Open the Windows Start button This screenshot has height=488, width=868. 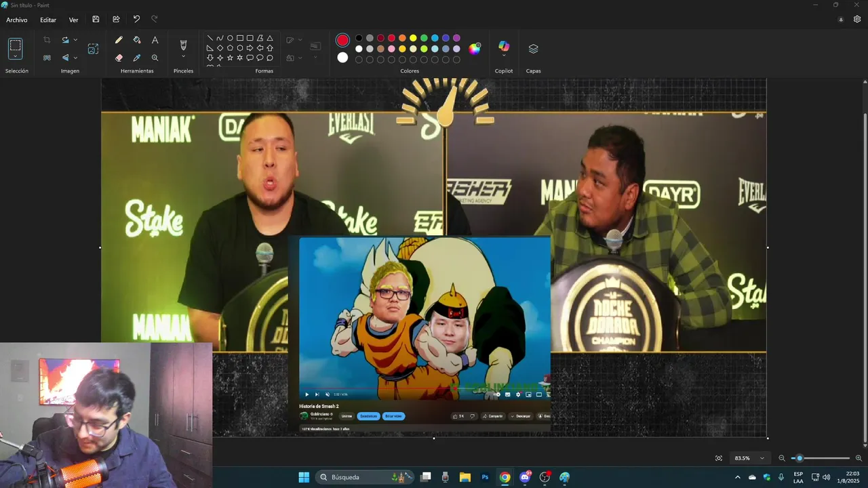tap(304, 477)
